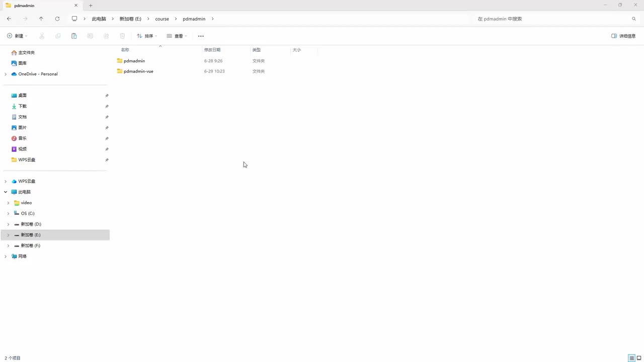
Task: Collapse the 此电脑 tree node
Action: click(6, 192)
